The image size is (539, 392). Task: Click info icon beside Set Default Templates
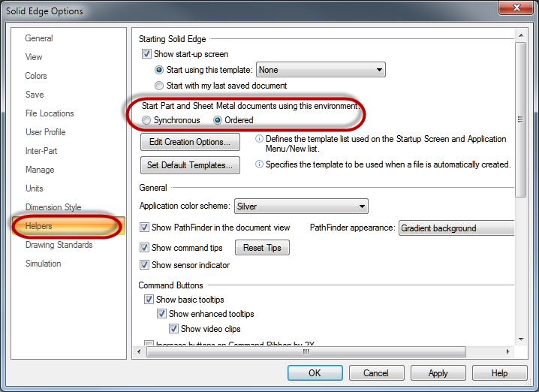click(x=259, y=164)
